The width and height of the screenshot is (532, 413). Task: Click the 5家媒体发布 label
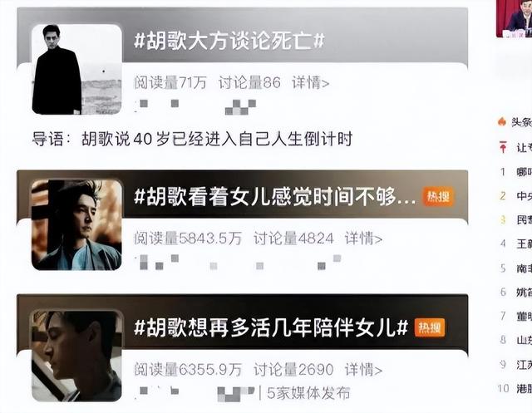[308, 393]
